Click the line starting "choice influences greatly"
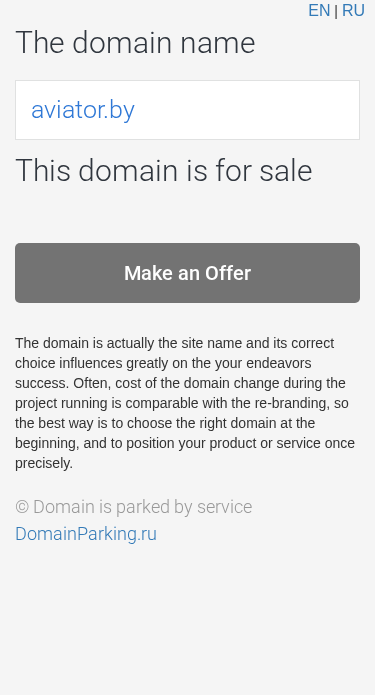Viewport: 375px width, 695px height. [163, 363]
